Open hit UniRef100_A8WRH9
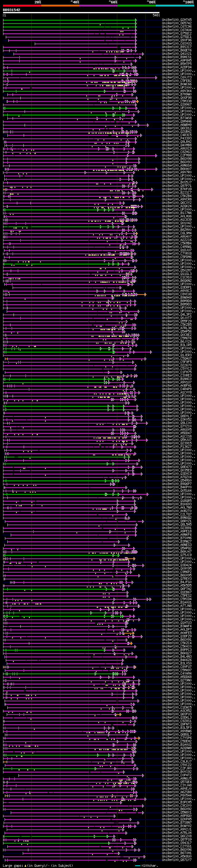 point(177,125)
